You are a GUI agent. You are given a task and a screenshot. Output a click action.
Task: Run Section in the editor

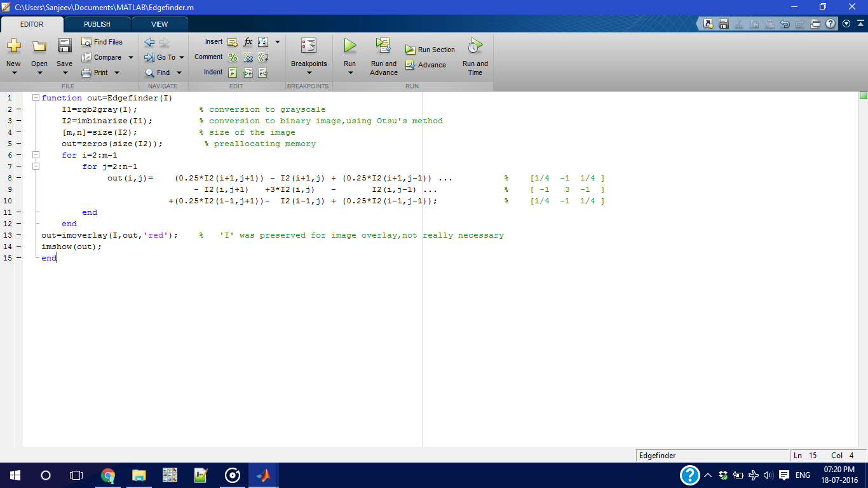click(430, 49)
